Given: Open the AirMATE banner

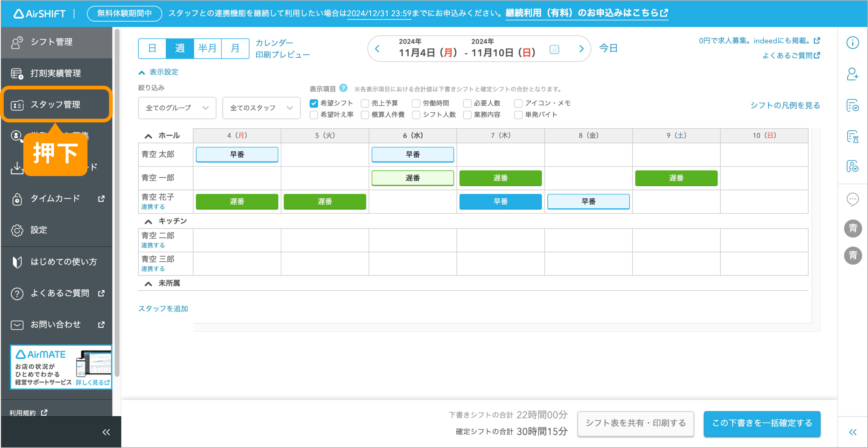Looking at the screenshot, I should click(61, 367).
